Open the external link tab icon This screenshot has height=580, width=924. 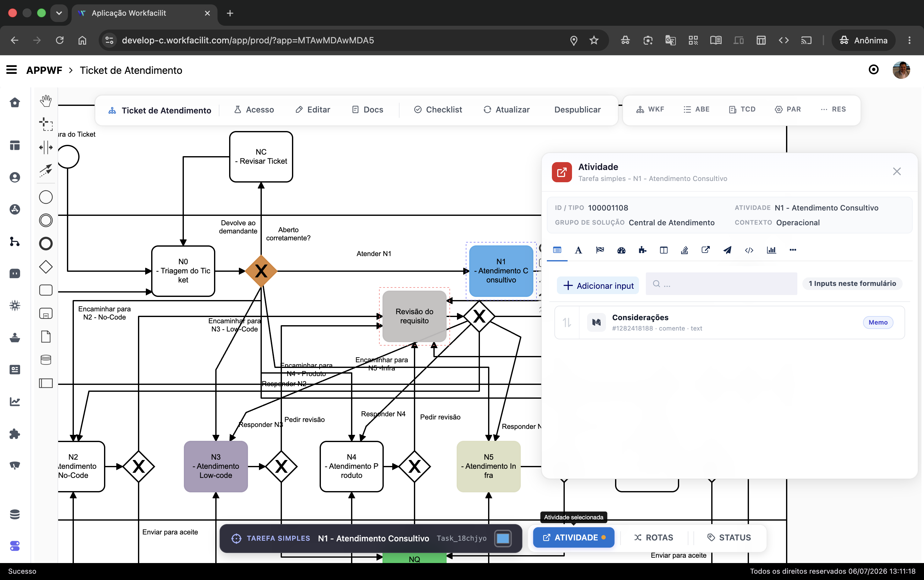pos(705,250)
